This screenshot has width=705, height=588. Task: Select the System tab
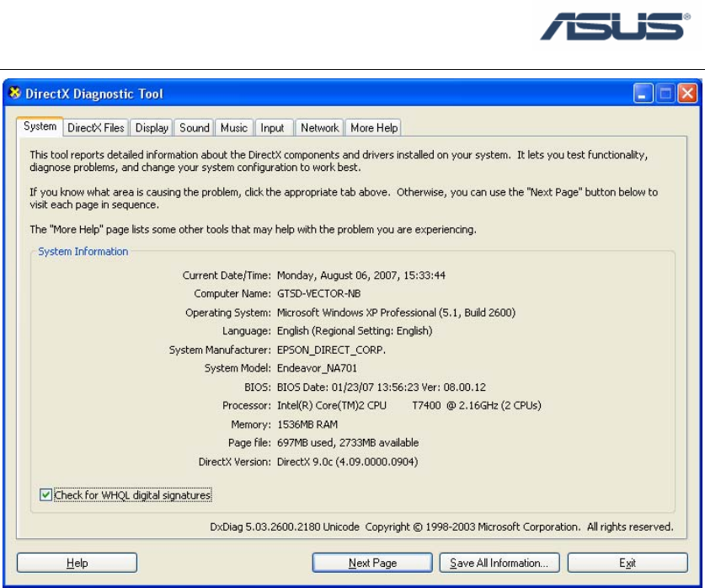tap(40, 126)
